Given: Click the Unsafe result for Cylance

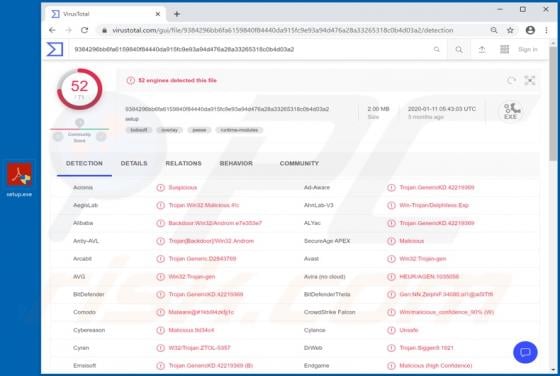Looking at the screenshot, I should [x=409, y=330].
